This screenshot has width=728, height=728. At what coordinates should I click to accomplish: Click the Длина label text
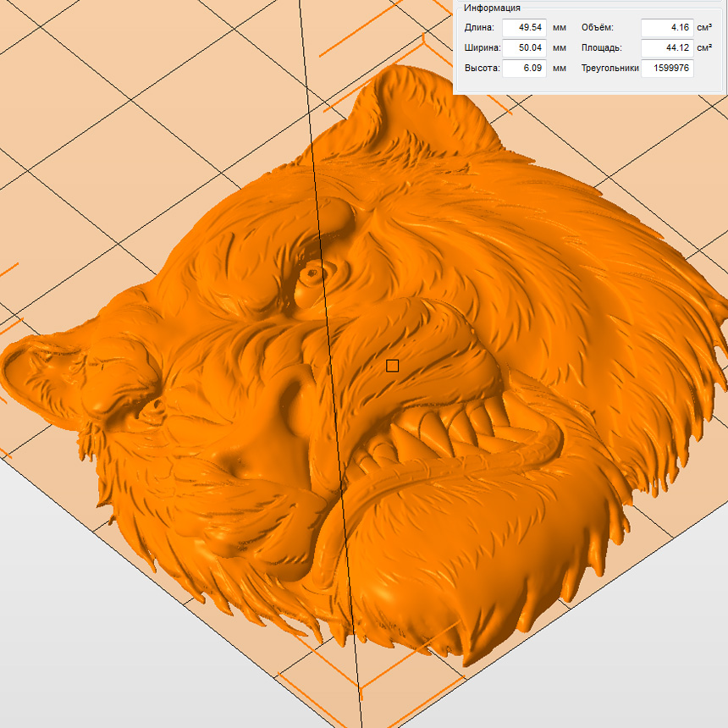(x=479, y=27)
